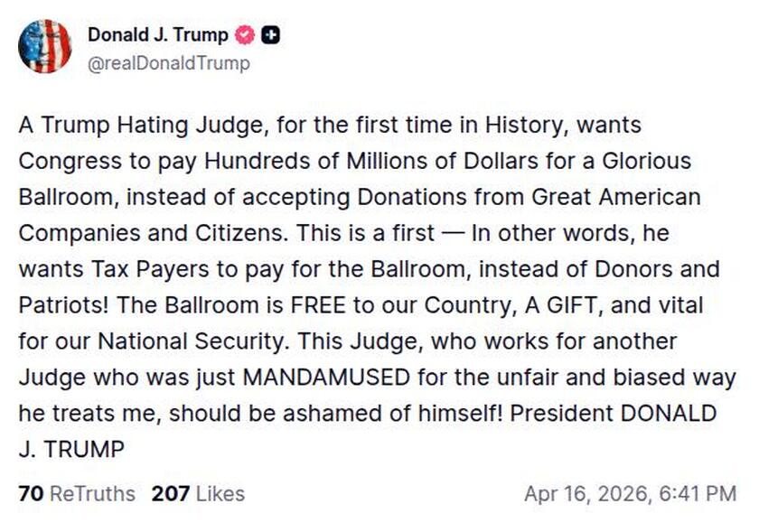This screenshot has height=532, width=759.
Task: Click the red verified checkmark badge
Action: [244, 36]
